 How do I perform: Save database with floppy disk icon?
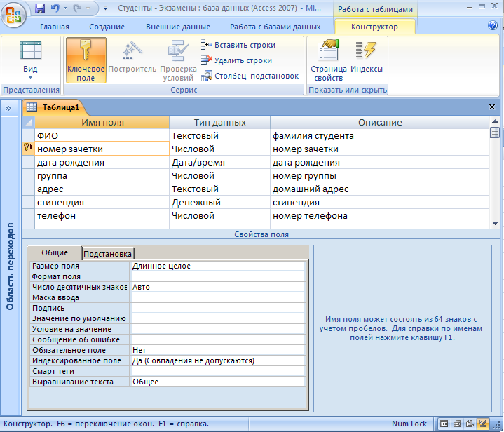pos(40,8)
